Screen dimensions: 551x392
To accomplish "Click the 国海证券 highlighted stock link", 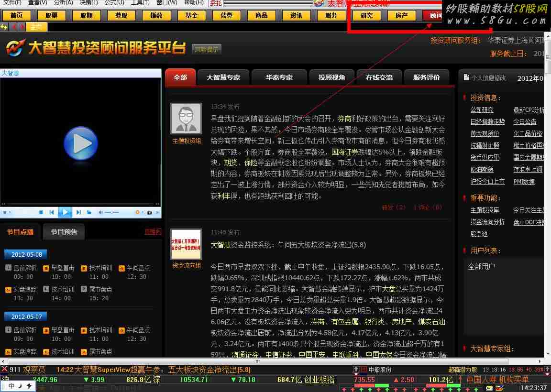I will click(x=344, y=152).
